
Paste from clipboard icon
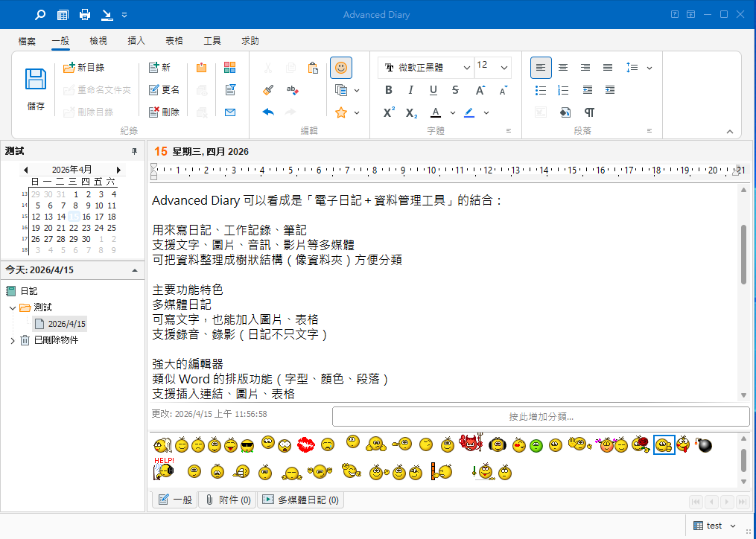coord(313,68)
